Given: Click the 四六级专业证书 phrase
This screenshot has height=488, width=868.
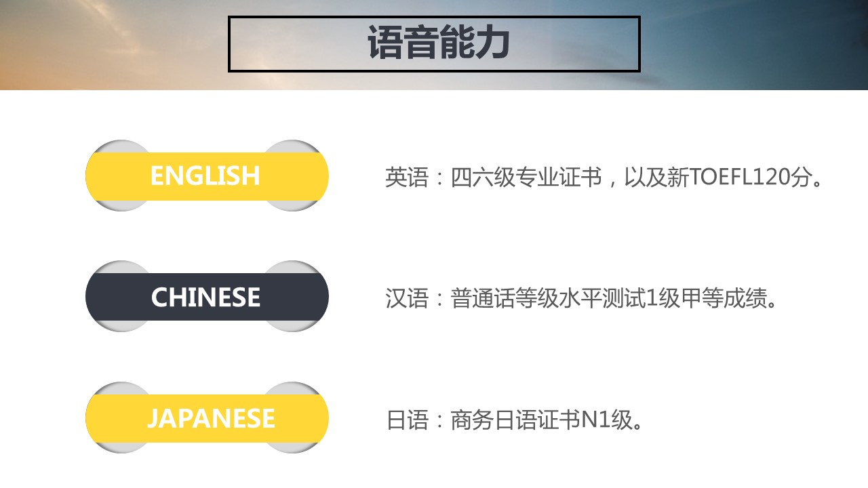Looking at the screenshot, I should [526, 178].
